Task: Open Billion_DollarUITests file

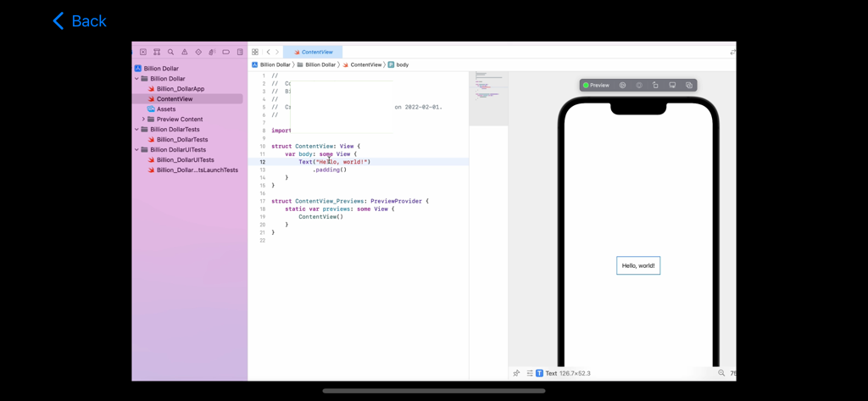Action: coord(181,160)
